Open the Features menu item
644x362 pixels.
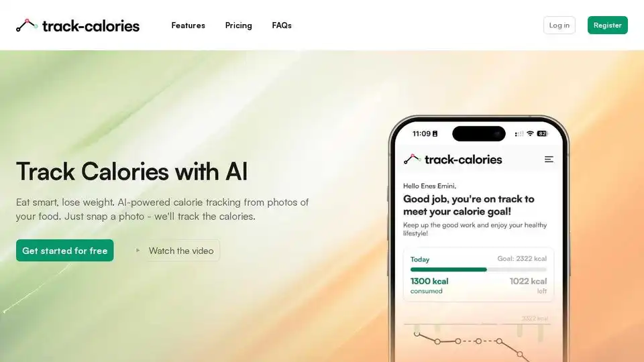click(188, 25)
